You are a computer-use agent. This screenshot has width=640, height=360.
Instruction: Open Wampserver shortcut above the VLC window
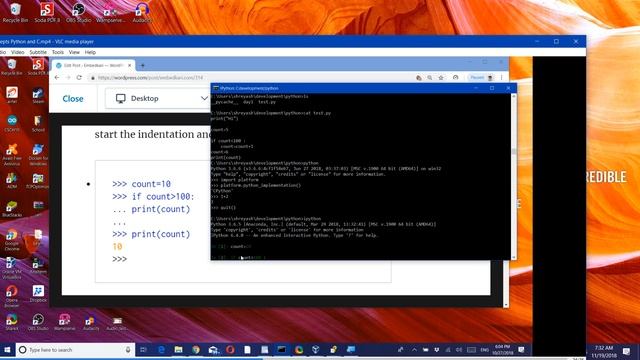click(x=111, y=12)
